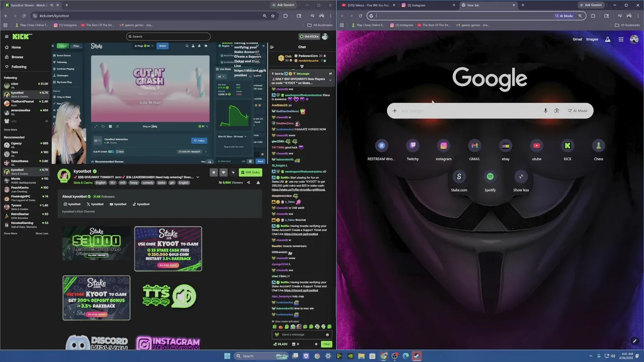Expand the pinned giveaway message
The width and height of the screenshot is (644, 362).
pos(330,80)
